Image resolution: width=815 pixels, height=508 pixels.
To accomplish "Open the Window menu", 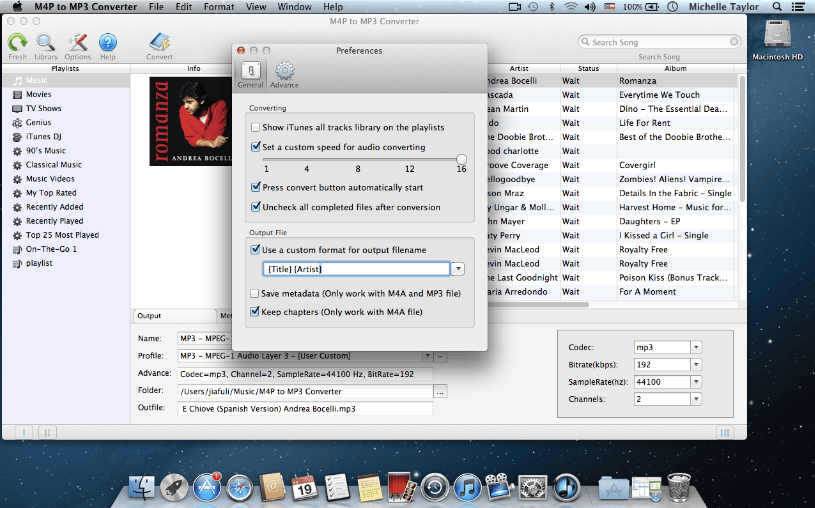I will (295, 7).
